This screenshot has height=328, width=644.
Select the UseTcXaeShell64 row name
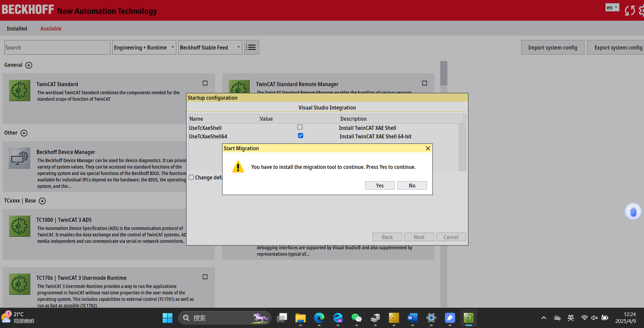pos(208,136)
